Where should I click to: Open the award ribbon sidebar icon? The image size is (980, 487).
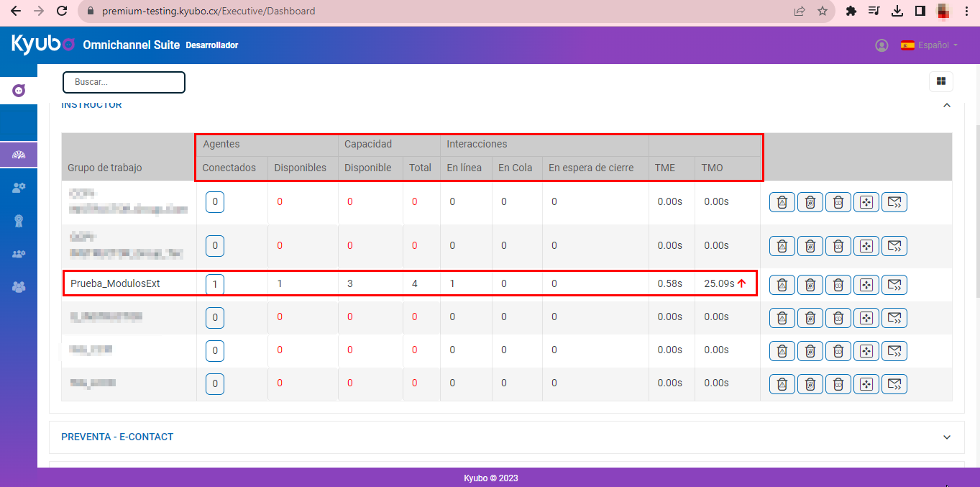[x=19, y=221]
